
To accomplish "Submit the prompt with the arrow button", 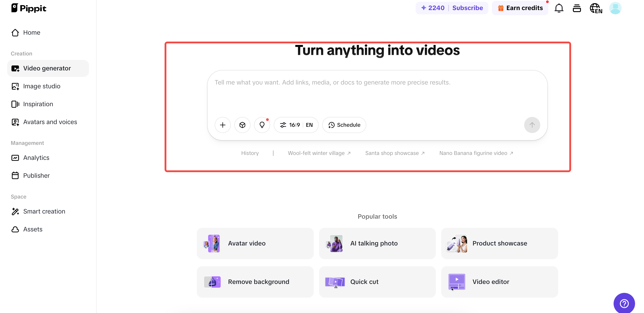I will pos(532,125).
